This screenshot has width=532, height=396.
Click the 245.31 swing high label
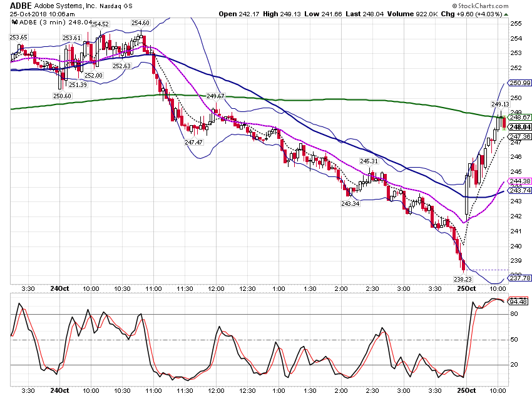369,161
